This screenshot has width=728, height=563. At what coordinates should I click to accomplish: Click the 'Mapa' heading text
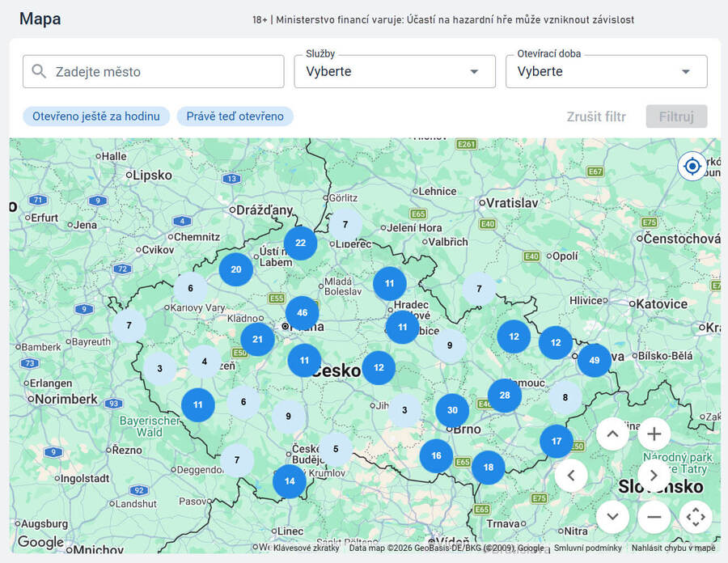point(40,19)
